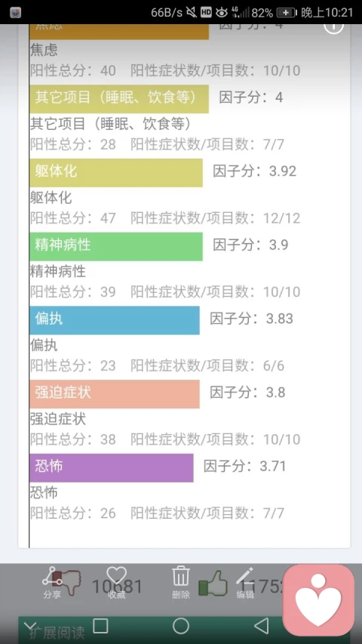Select the green 精神病性 bar
The height and width of the screenshot is (644, 362).
[x=116, y=246]
